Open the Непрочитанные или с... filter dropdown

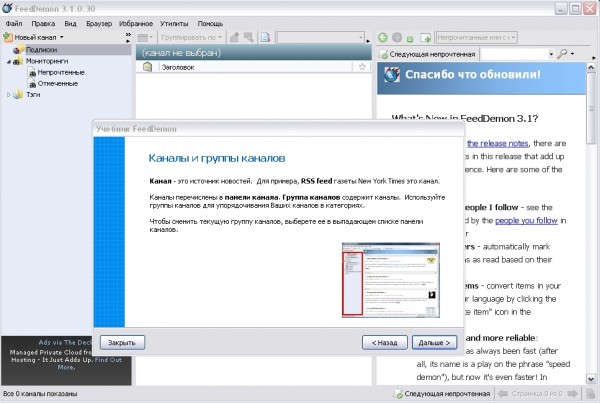[x=477, y=38]
